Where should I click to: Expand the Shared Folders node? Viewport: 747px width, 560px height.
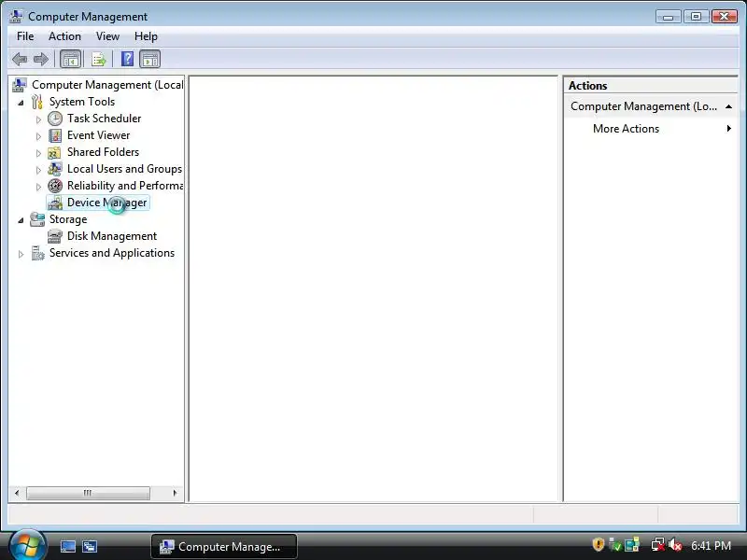pyautogui.click(x=38, y=153)
